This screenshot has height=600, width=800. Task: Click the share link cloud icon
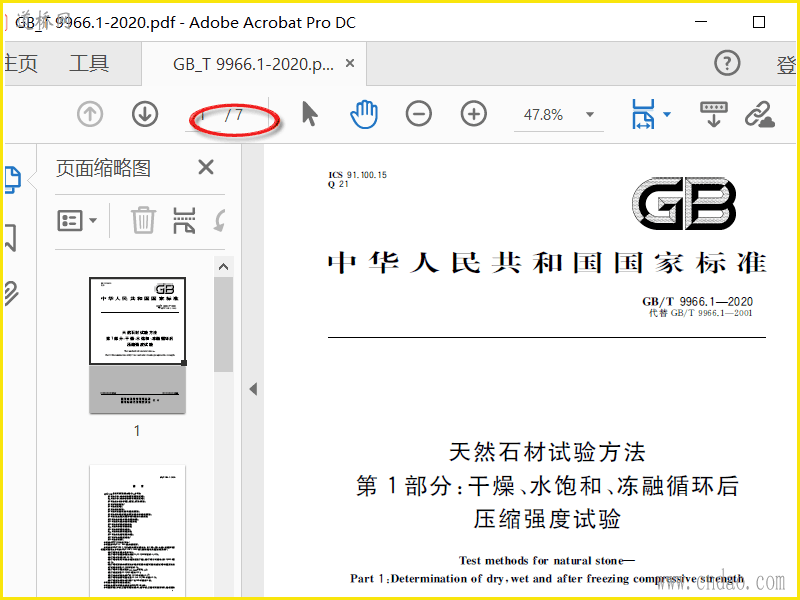click(760, 114)
